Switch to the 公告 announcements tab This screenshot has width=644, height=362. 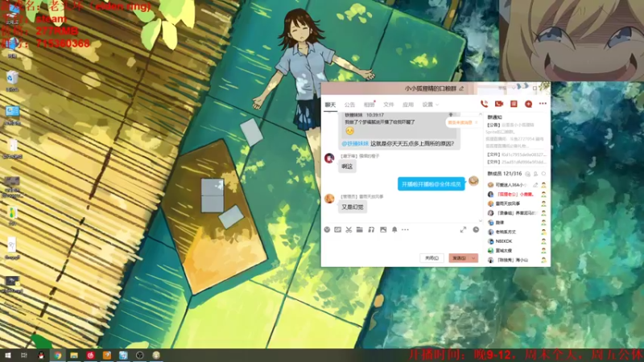(x=349, y=105)
